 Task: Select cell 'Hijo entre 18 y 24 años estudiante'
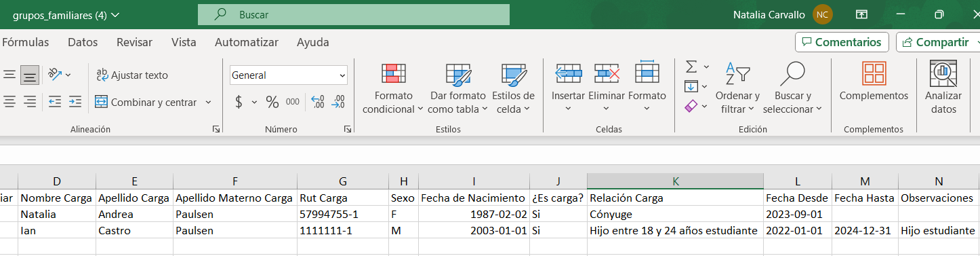(x=675, y=231)
